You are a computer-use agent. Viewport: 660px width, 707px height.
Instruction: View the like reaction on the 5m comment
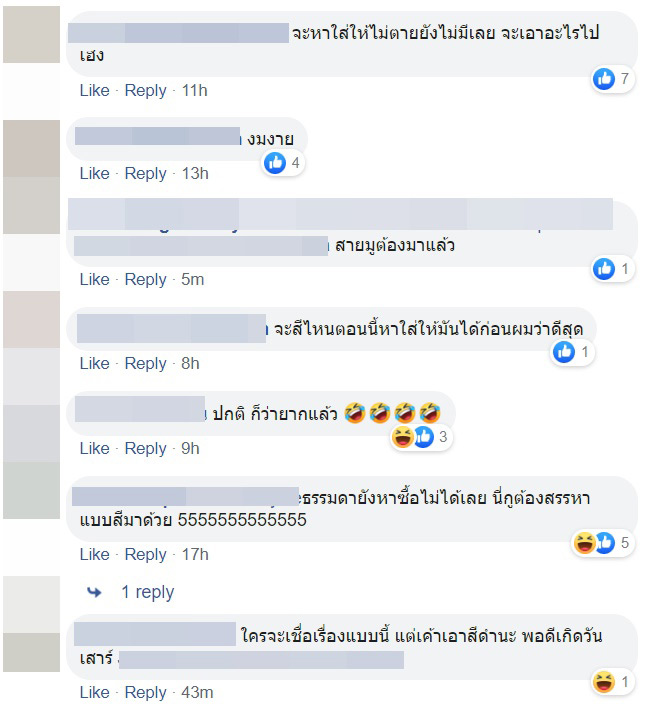604,269
